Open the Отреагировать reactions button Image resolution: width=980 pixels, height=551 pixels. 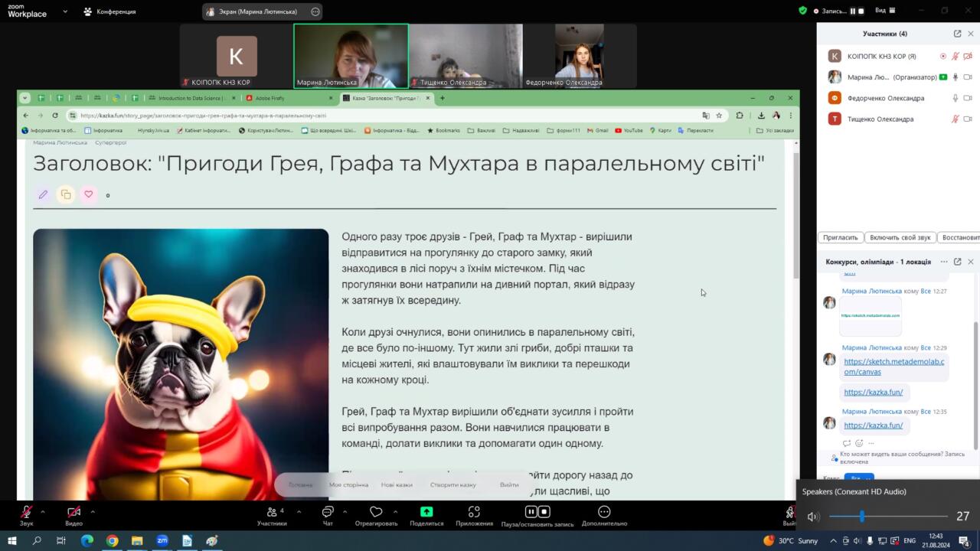(376, 515)
